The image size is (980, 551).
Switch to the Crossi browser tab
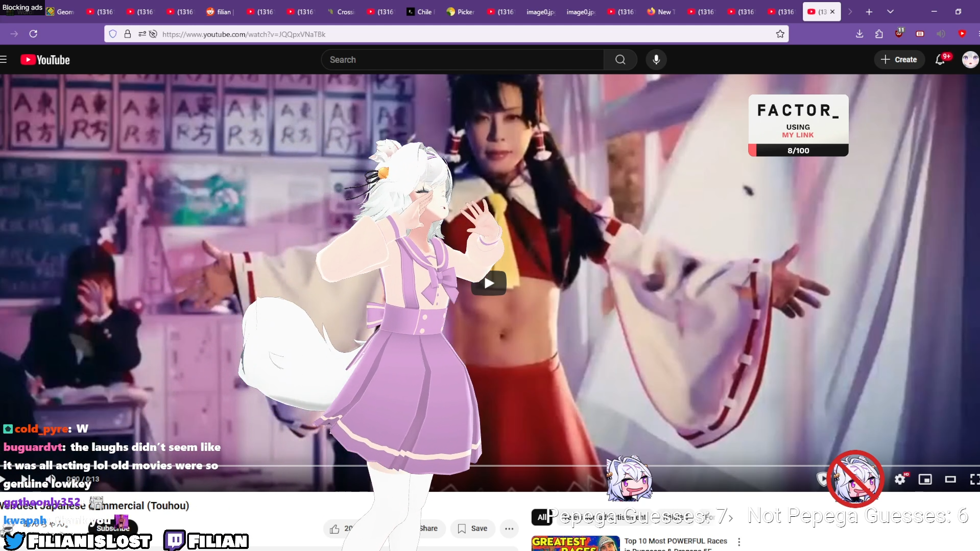341,12
